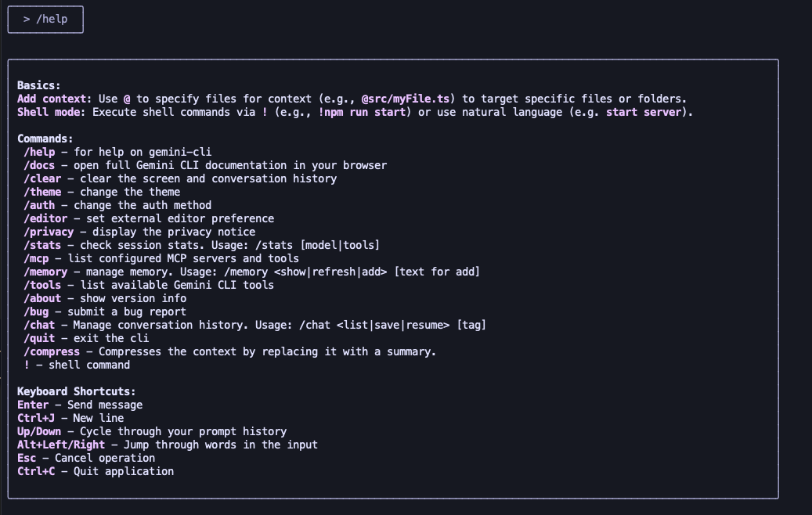Click the /docs command entry
Screen dimensions: 812x515
pos(39,165)
